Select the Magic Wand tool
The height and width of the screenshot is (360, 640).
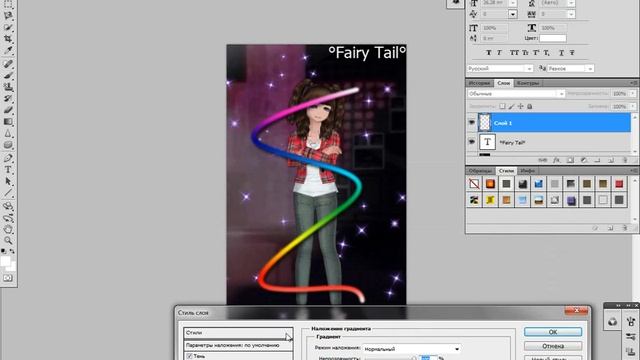(8, 27)
